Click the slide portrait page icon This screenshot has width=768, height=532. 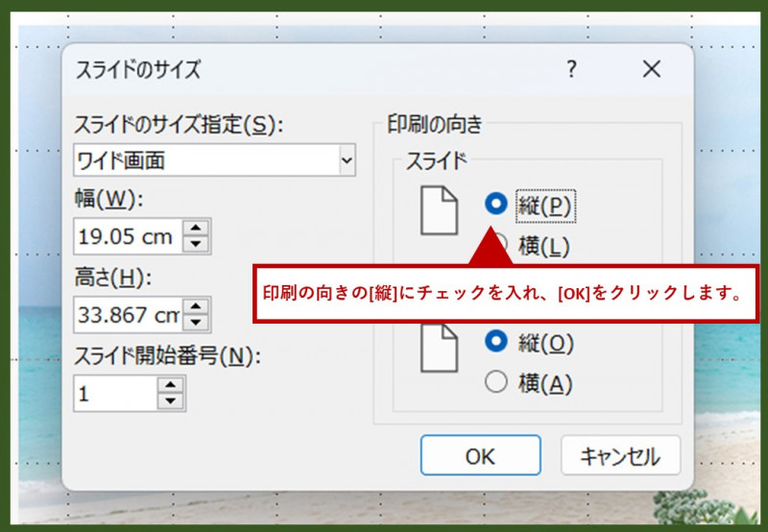pyautogui.click(x=440, y=210)
